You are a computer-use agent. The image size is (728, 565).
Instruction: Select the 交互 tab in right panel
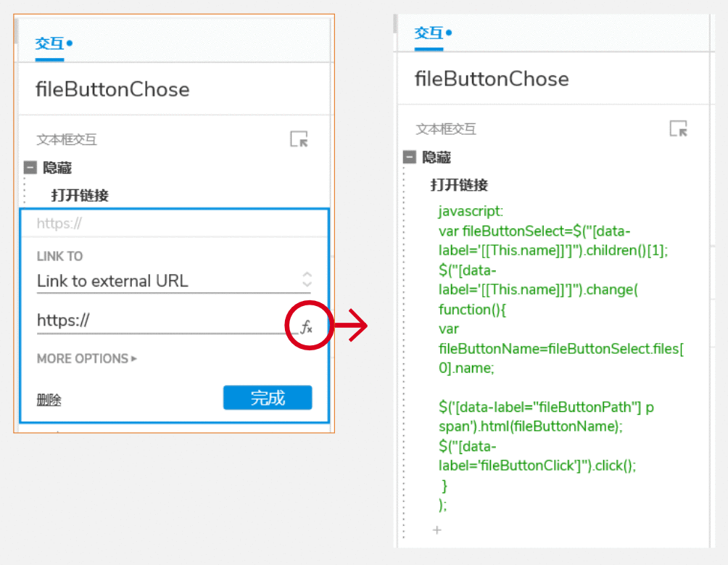pyautogui.click(x=429, y=33)
